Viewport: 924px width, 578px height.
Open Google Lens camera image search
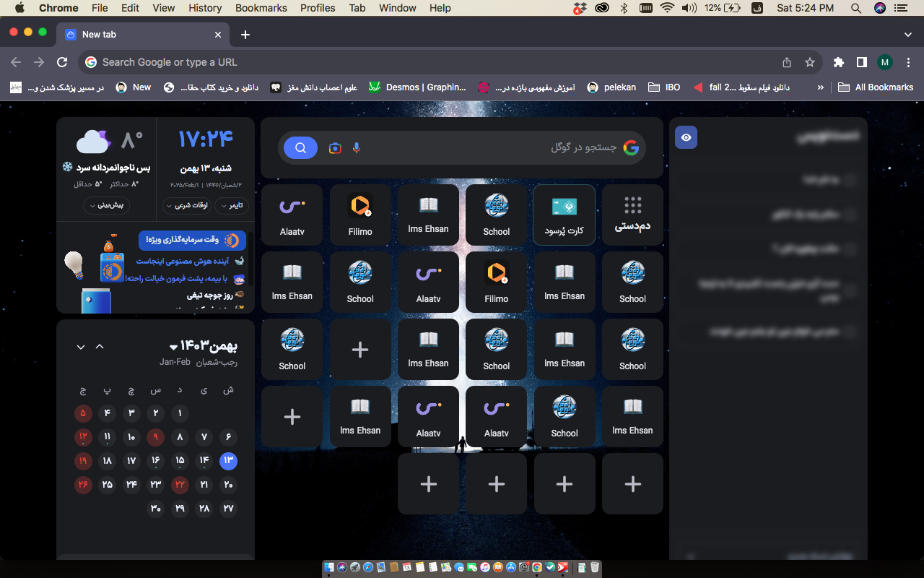point(335,148)
